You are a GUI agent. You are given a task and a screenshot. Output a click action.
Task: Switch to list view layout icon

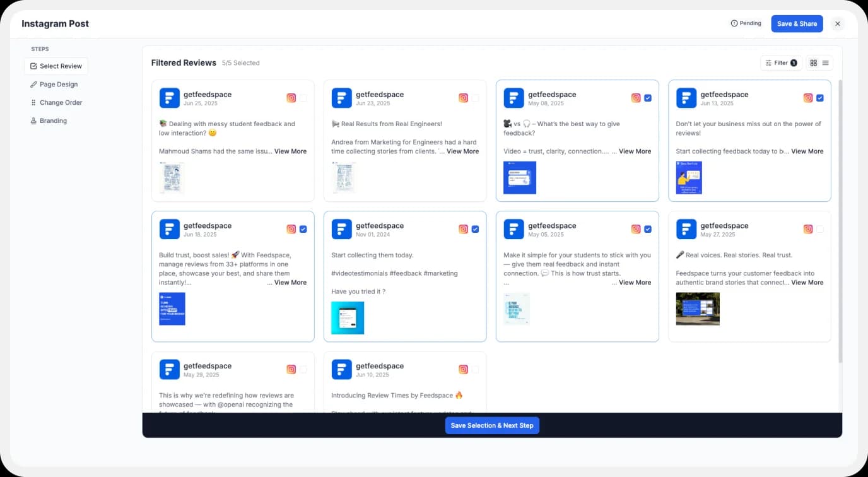tap(825, 63)
